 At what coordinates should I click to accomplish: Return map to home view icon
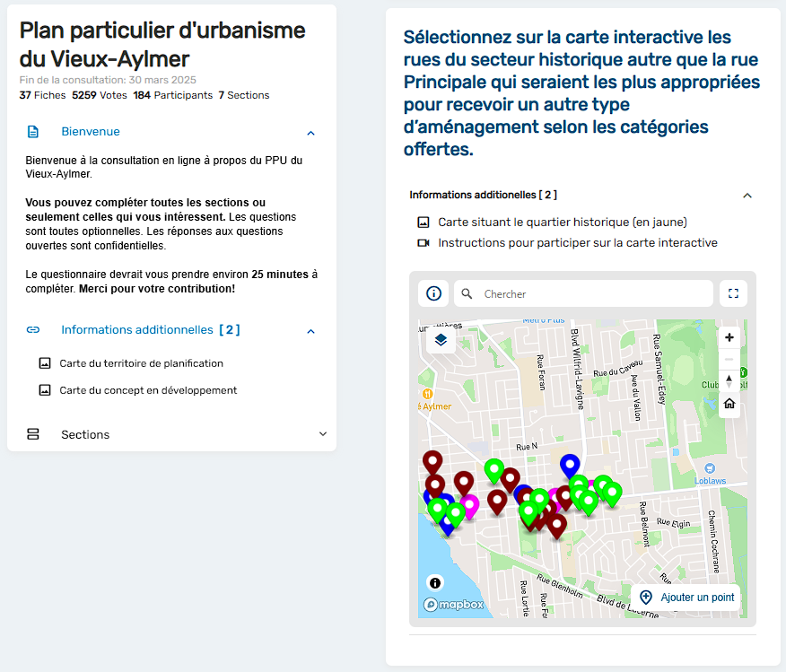[729, 404]
